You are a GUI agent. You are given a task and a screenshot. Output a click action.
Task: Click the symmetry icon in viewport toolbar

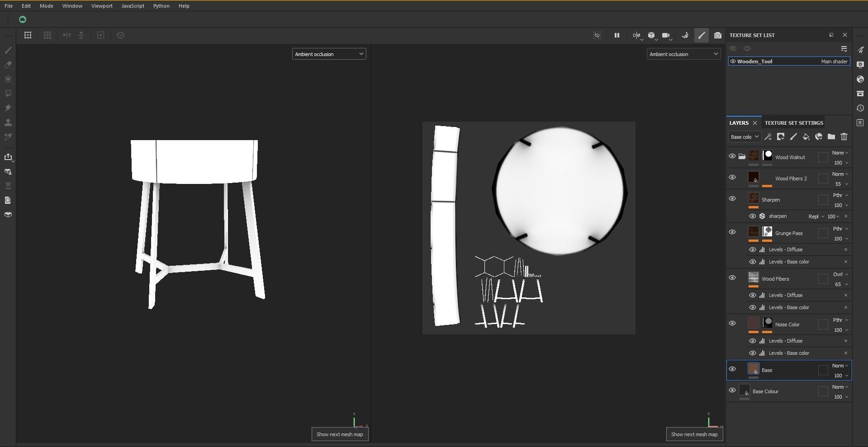point(637,35)
